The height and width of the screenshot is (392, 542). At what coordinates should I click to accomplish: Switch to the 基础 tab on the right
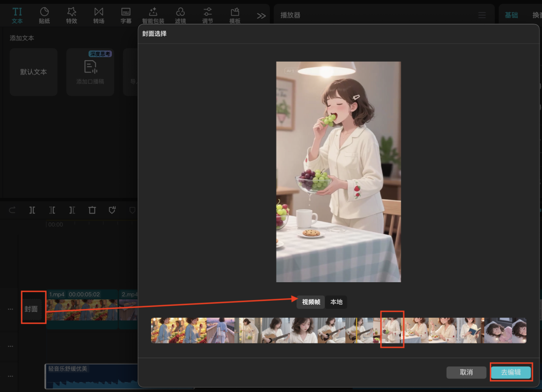pos(511,15)
